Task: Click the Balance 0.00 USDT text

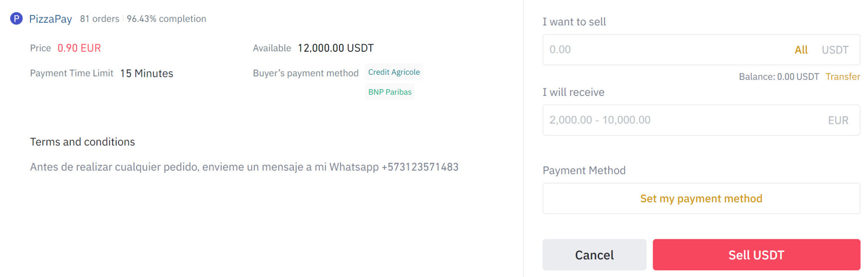Action: pos(779,77)
